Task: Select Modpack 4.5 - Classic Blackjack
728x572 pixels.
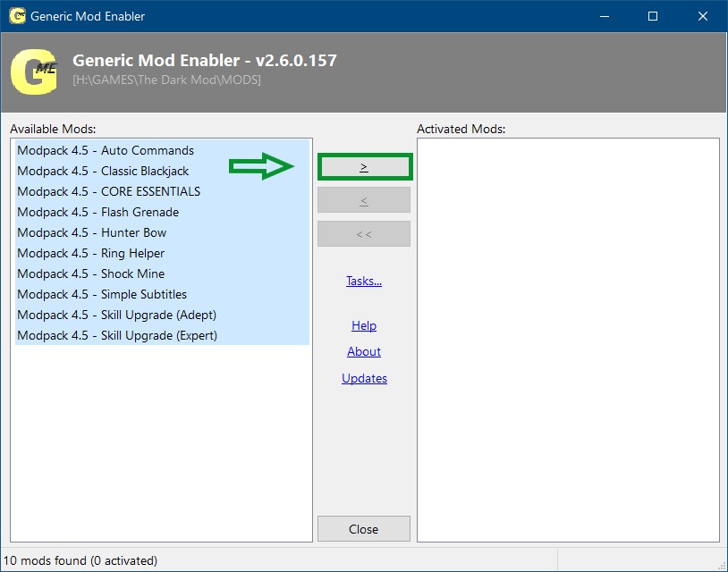Action: (x=162, y=171)
